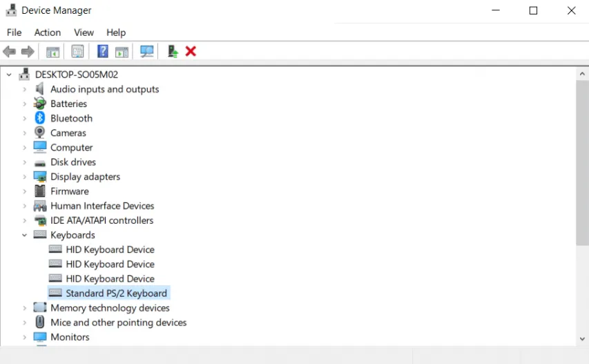Click the Memory technology devices icon
Screen dimensions: 589x364
click(40, 307)
